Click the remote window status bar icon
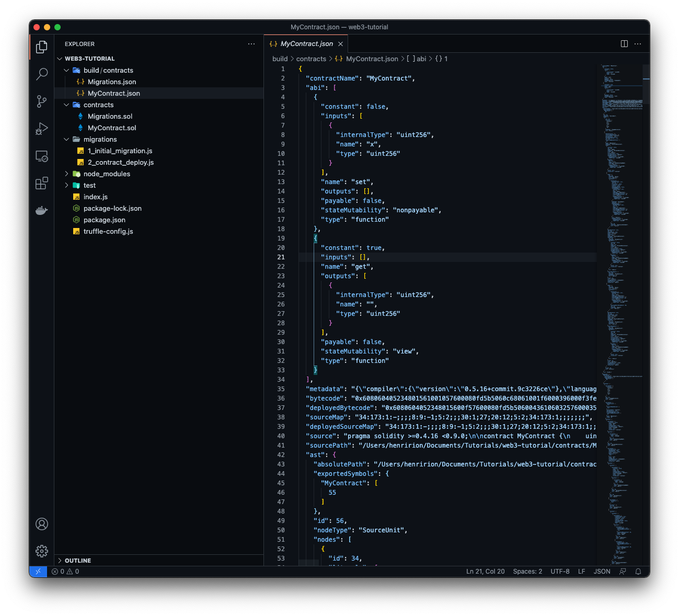 coord(38,572)
